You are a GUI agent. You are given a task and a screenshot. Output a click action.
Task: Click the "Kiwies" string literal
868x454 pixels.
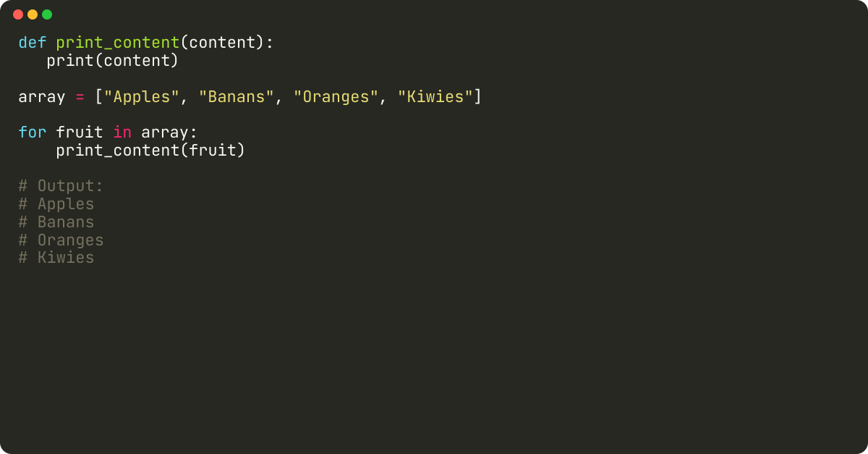coord(435,97)
